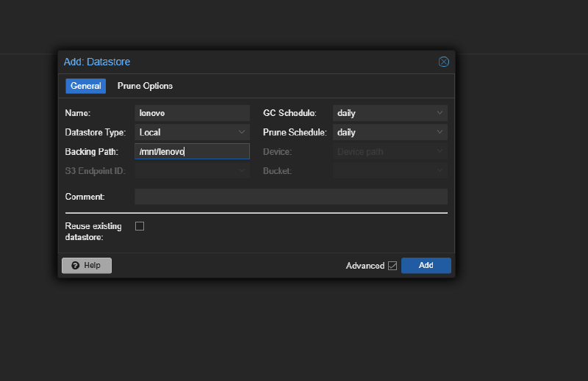588x381 pixels.
Task: Click the Reuse existing datastore label
Action: [x=93, y=231]
